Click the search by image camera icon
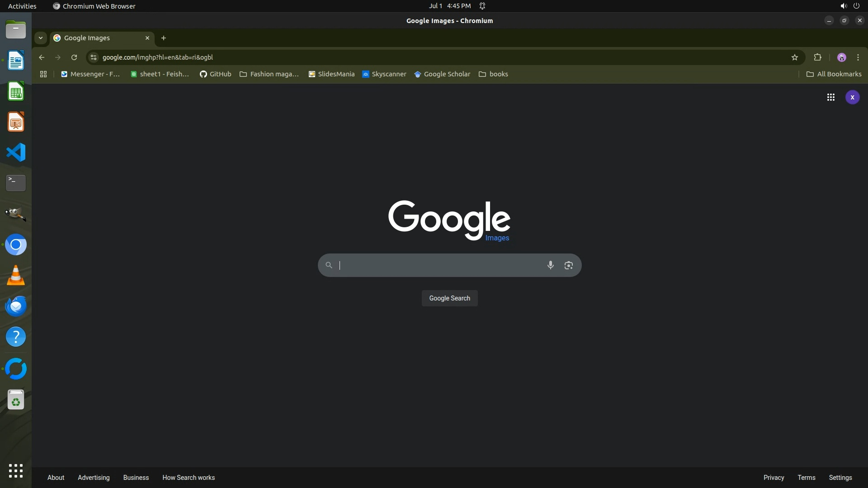Screen dimensions: 868x488 pyautogui.click(x=568, y=265)
